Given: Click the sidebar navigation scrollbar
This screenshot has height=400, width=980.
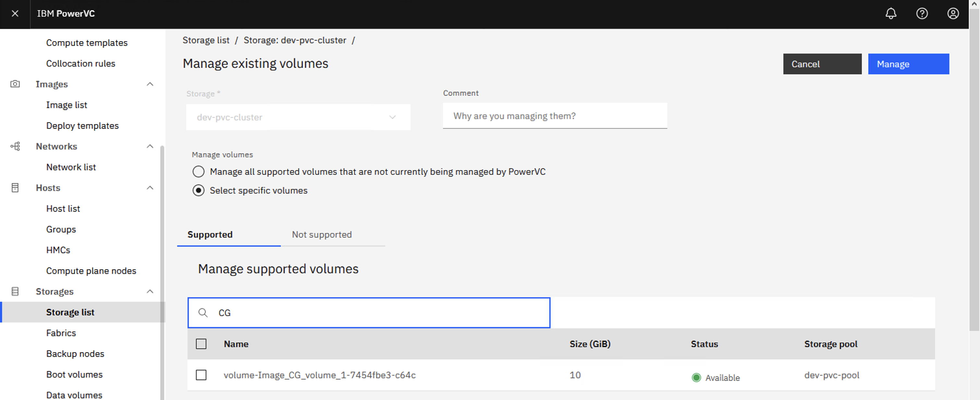Looking at the screenshot, I should [x=162, y=272].
